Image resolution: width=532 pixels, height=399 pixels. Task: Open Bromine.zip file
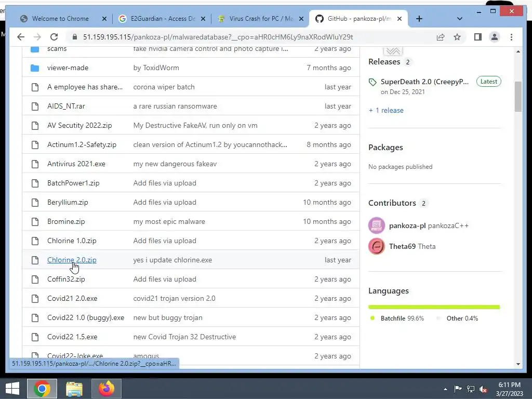click(x=66, y=221)
